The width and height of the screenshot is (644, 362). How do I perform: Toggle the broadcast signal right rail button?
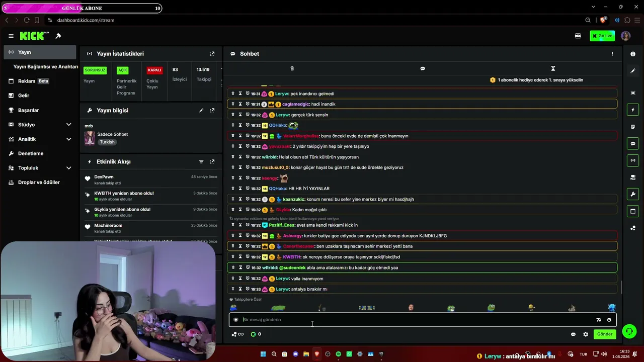[x=633, y=160]
